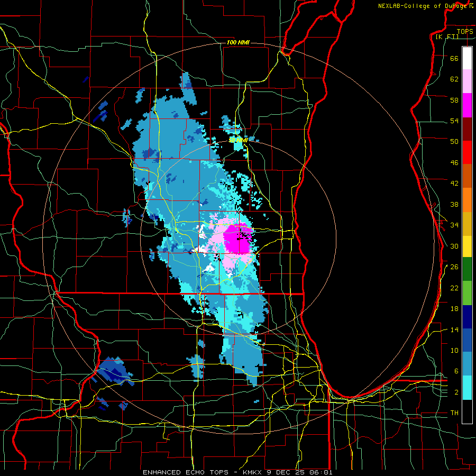This screenshot has width=476, height=476.
Task: Click the '54' legend value
Action: (454, 121)
